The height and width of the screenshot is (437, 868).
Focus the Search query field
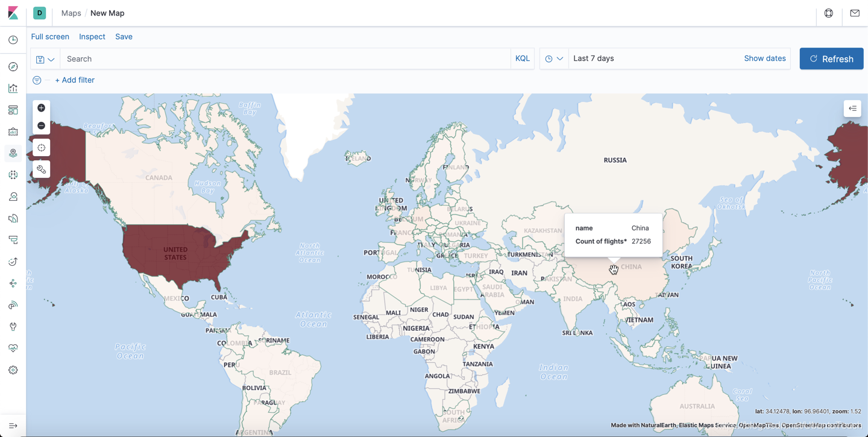(285, 59)
